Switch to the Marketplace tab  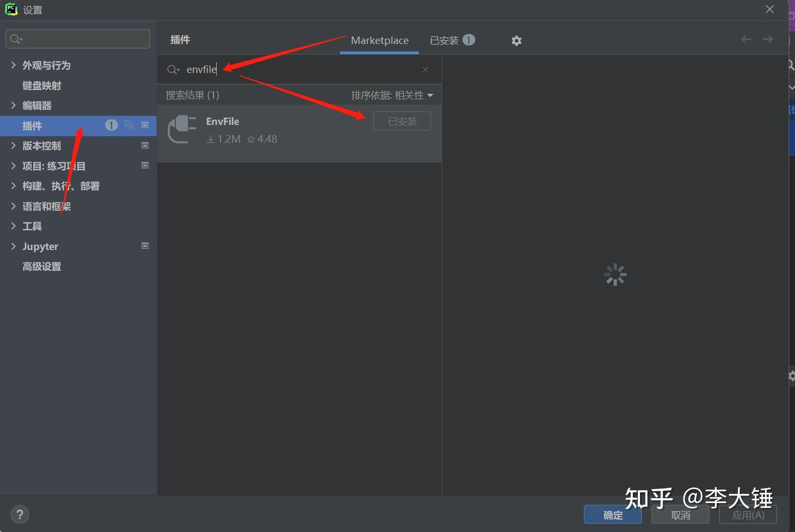coord(380,41)
